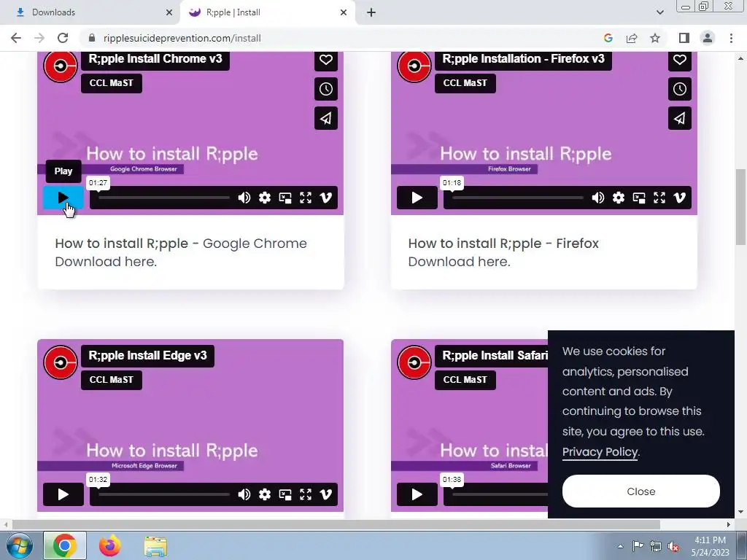Screen dimensions: 747x560
Task: Bookmark this page with the star
Action: click(x=655, y=38)
